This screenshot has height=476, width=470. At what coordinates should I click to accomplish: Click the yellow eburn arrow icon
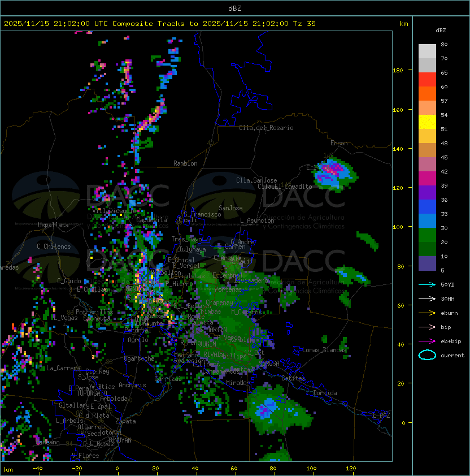pyautogui.click(x=427, y=313)
